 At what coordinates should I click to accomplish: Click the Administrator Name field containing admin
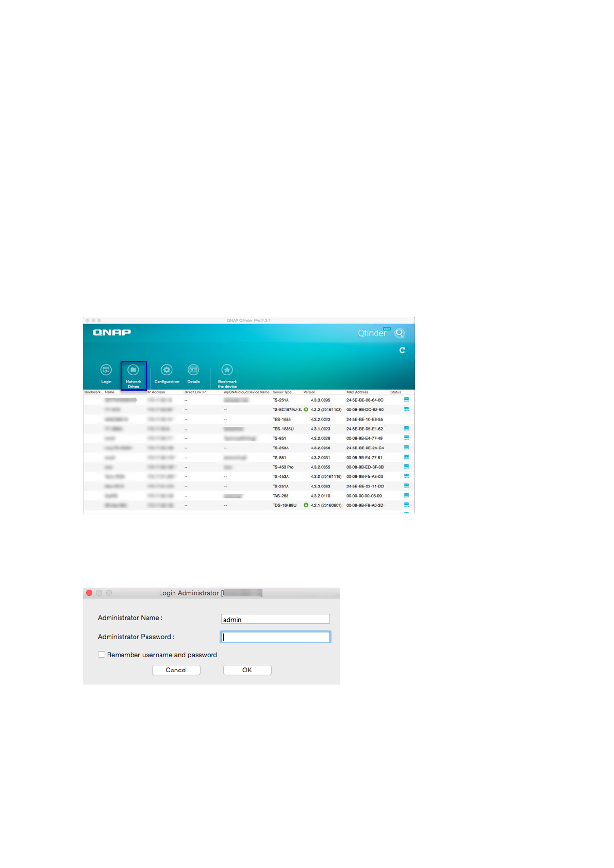click(275, 619)
